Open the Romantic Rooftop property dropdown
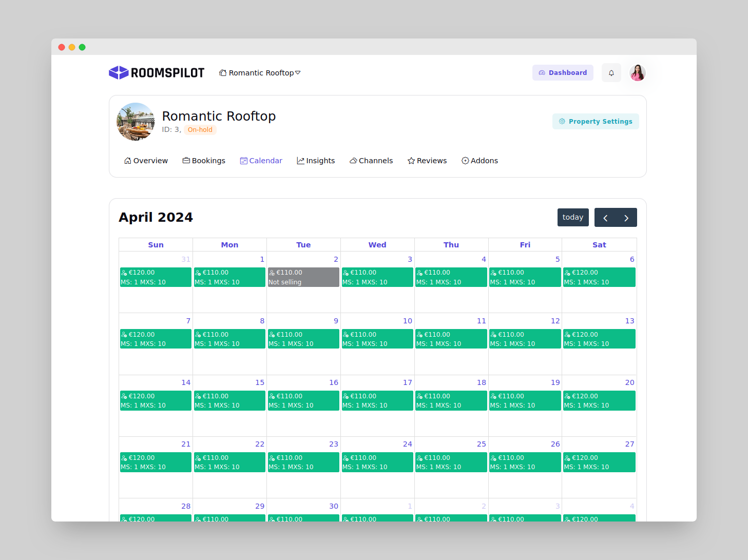 [x=260, y=73]
